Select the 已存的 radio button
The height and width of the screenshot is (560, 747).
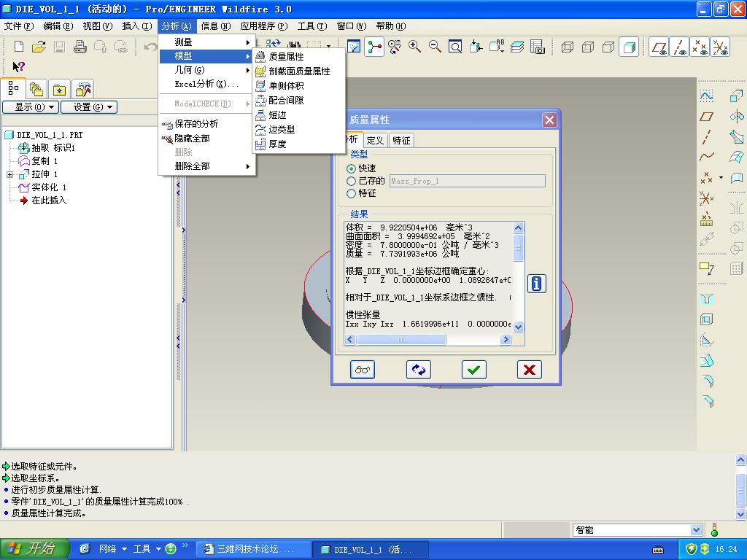click(x=351, y=181)
